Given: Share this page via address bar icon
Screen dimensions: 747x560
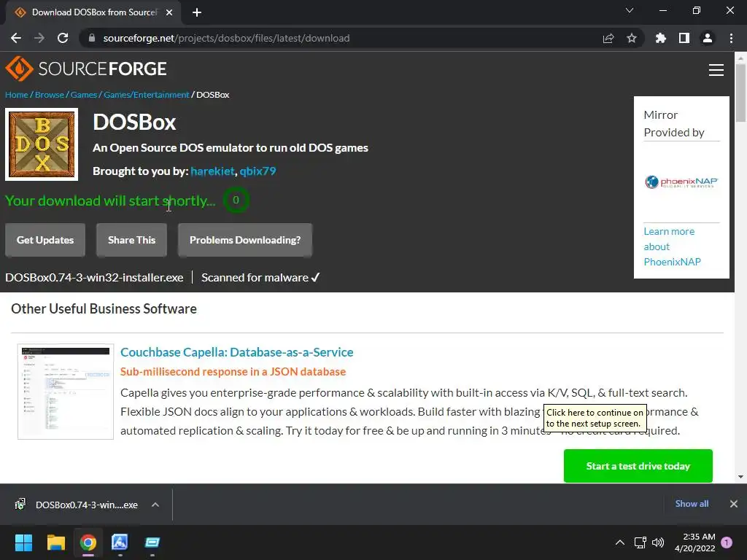Looking at the screenshot, I should (608, 38).
